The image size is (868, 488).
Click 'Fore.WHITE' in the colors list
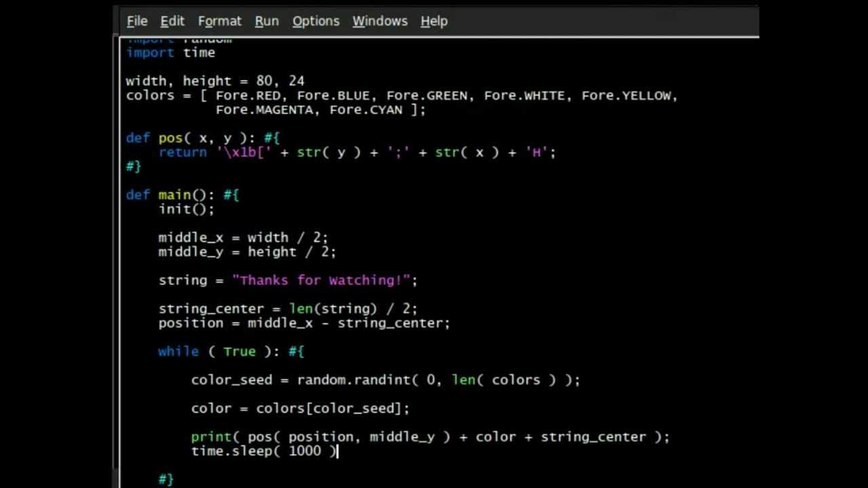[x=524, y=96]
